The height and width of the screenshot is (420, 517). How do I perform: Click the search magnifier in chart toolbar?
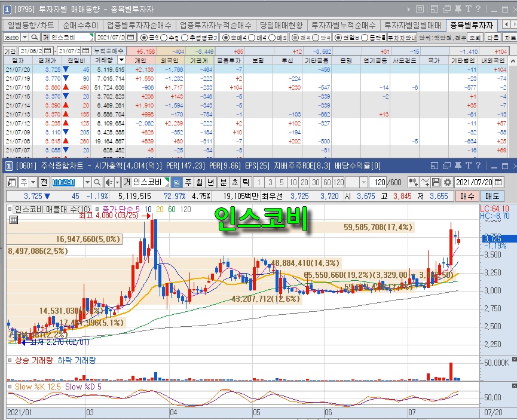97,182
